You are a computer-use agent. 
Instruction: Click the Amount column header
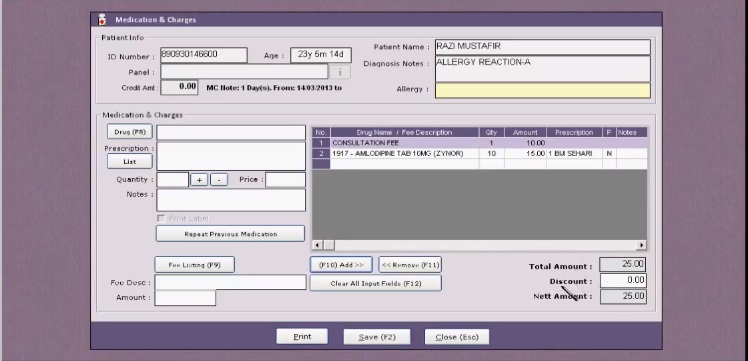(x=525, y=133)
